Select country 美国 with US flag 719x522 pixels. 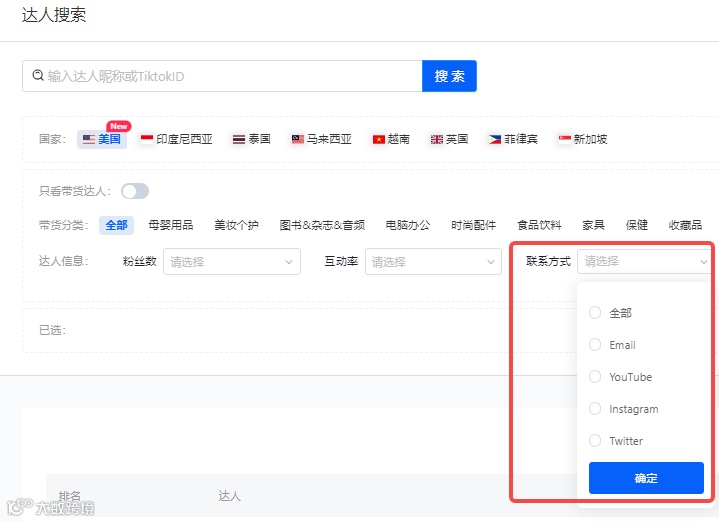pos(102,139)
